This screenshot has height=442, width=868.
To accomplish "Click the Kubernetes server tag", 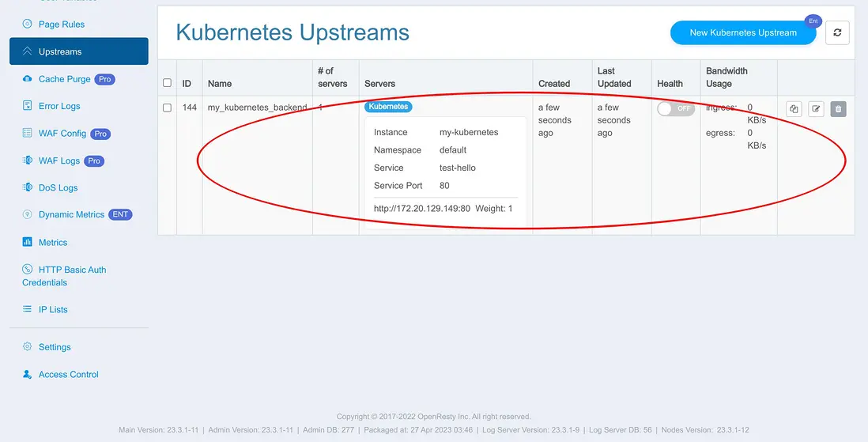I will click(x=388, y=107).
